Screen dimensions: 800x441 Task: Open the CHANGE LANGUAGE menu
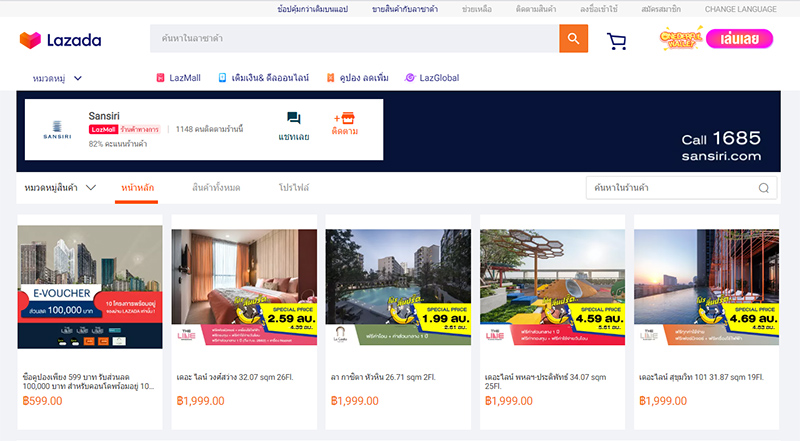(741, 9)
